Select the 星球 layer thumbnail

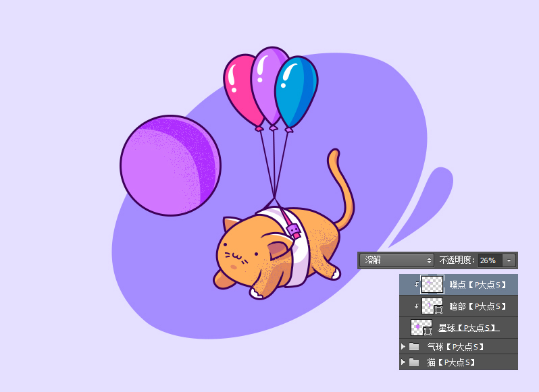coord(420,328)
